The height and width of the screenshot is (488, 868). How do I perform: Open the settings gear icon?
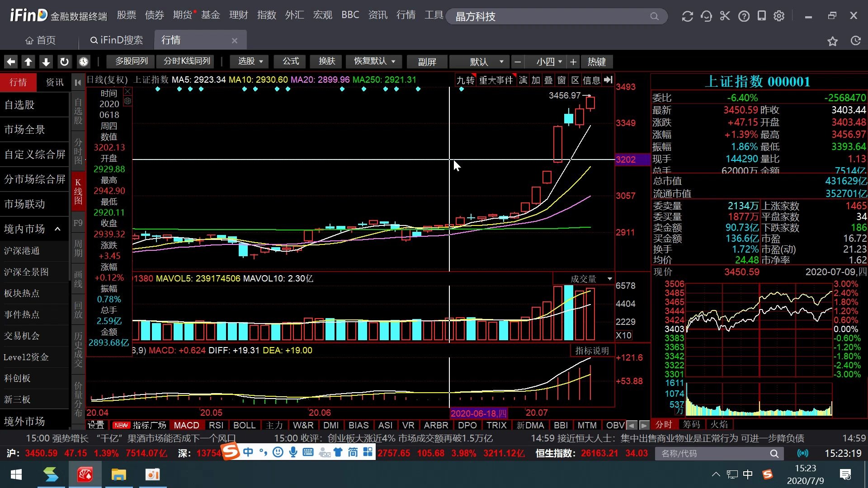point(779,16)
